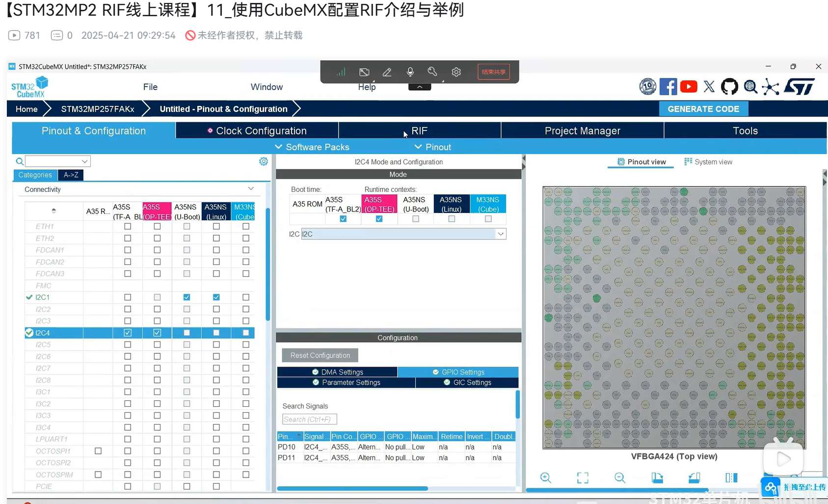Viewport: 828px width, 504px height.
Task: Expand the Software Packs menu
Action: click(312, 147)
